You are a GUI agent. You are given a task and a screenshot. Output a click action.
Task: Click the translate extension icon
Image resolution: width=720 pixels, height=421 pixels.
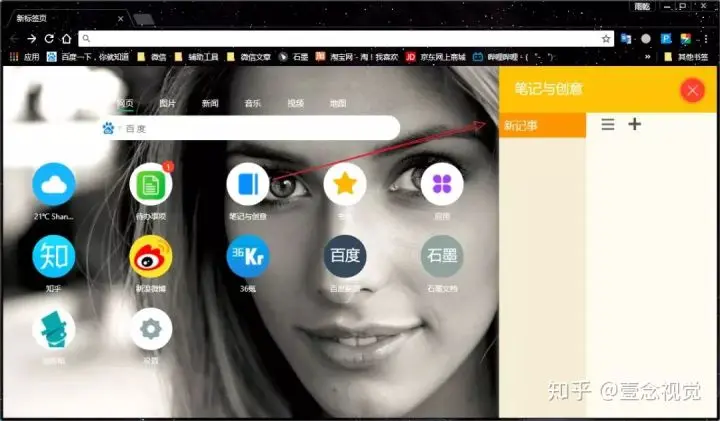(x=626, y=39)
